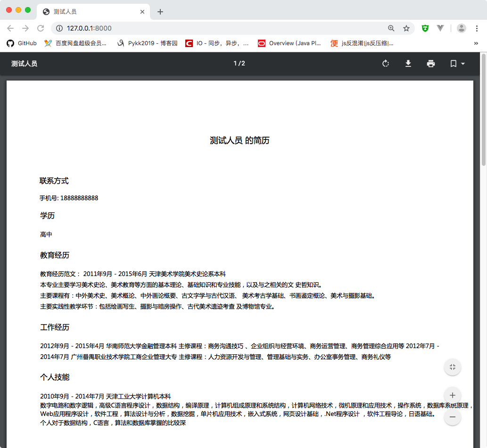The image size is (487, 448).
Task: Click the browser back arrow
Action: (10, 28)
